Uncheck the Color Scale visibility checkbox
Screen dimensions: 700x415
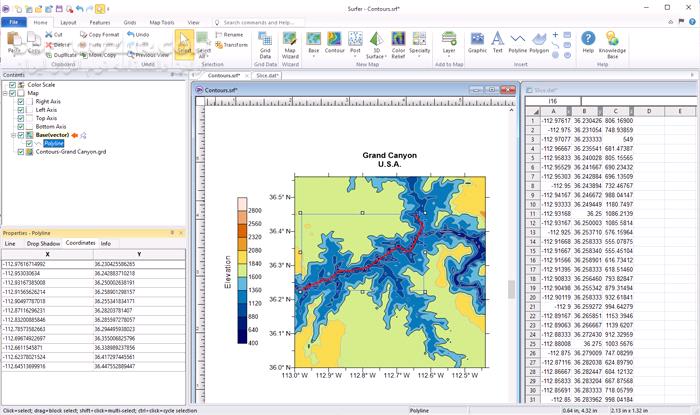coord(12,85)
